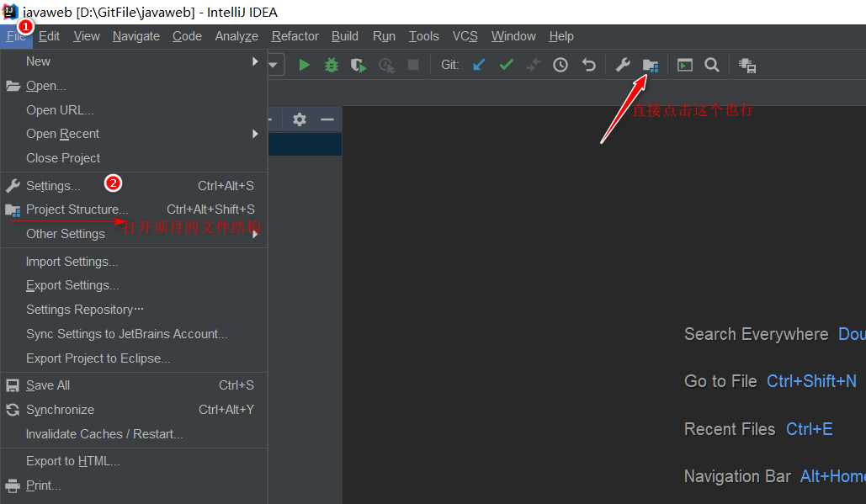866x504 pixels.
Task: Open the run configuration dropdown arrow
Action: pos(274,65)
